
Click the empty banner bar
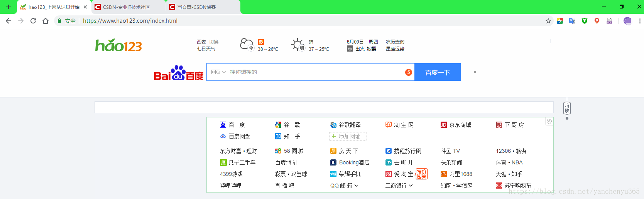coord(324,107)
